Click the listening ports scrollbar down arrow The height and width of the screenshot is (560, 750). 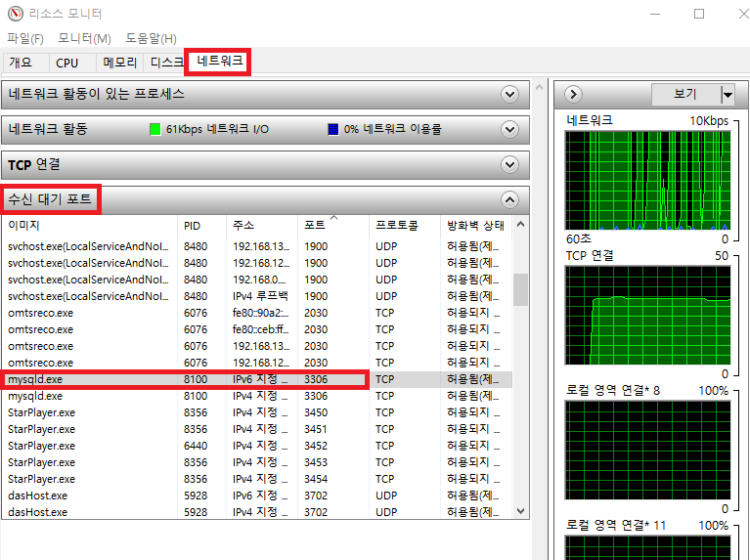pos(521,511)
